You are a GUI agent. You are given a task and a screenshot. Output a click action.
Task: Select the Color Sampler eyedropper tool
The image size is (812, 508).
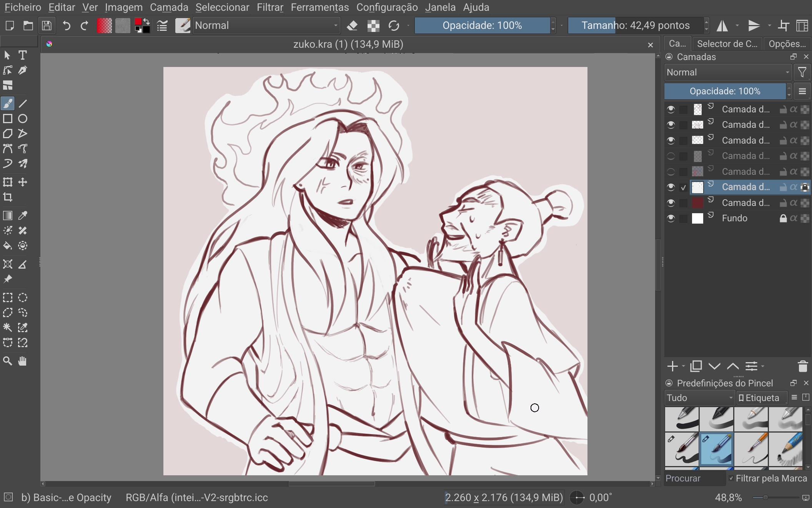click(x=23, y=216)
